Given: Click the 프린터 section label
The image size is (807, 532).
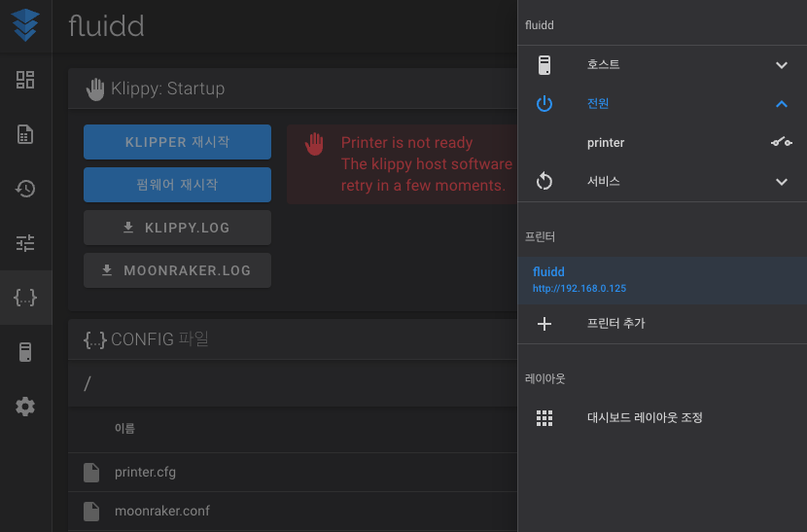Looking at the screenshot, I should tap(540, 237).
